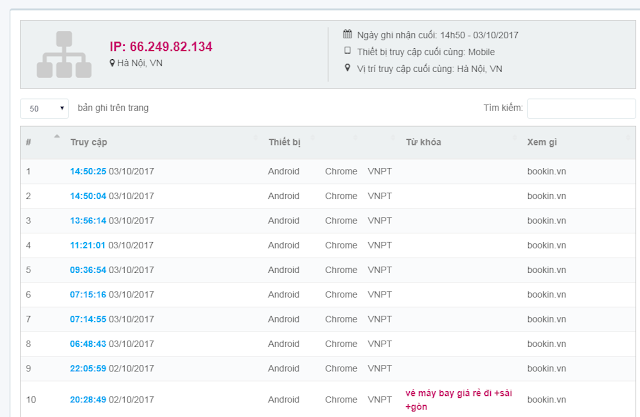
Task: Sort by Truy cập column header
Action: pos(89,142)
